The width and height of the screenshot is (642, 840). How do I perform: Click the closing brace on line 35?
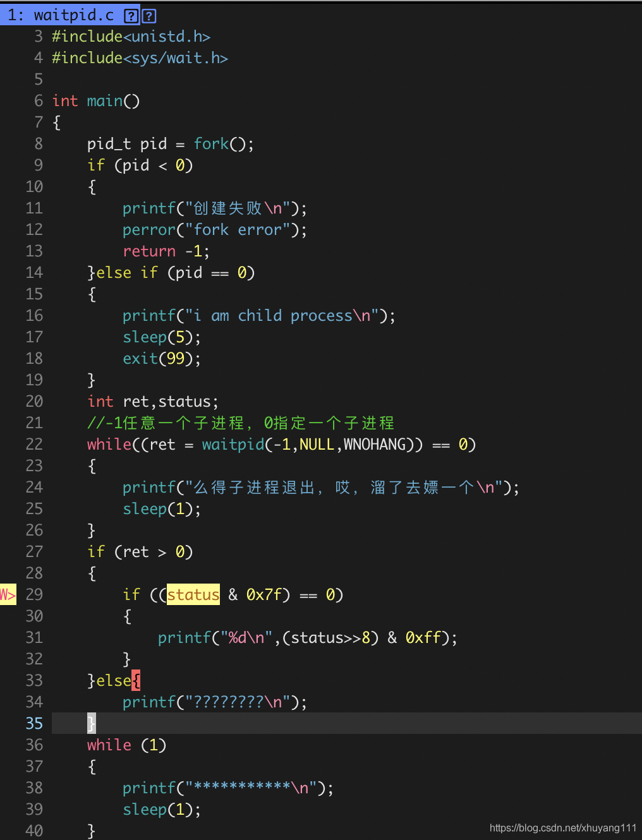point(92,723)
